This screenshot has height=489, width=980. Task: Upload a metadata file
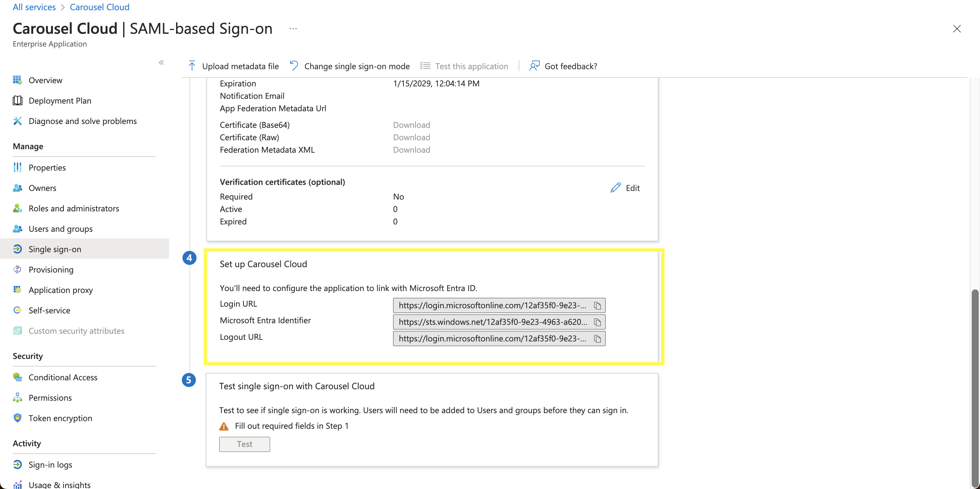point(233,66)
